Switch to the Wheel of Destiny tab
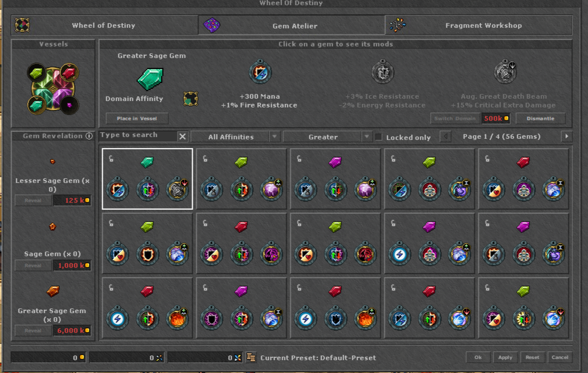 click(104, 26)
